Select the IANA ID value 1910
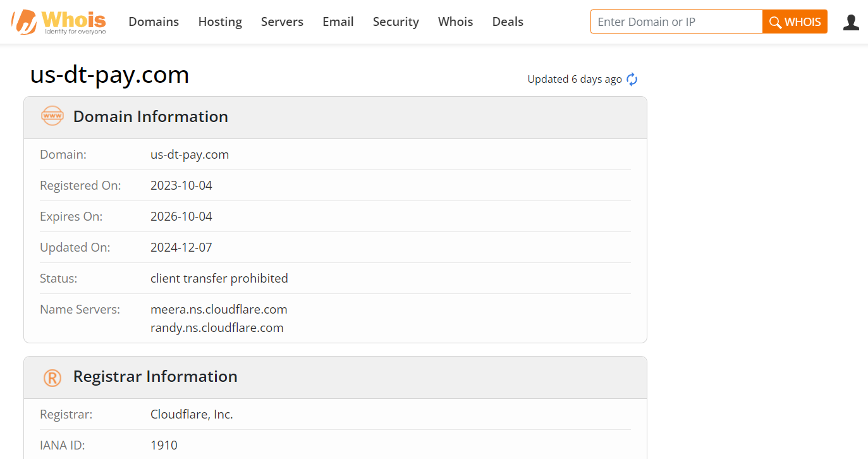The width and height of the screenshot is (868, 459). pyautogui.click(x=164, y=445)
